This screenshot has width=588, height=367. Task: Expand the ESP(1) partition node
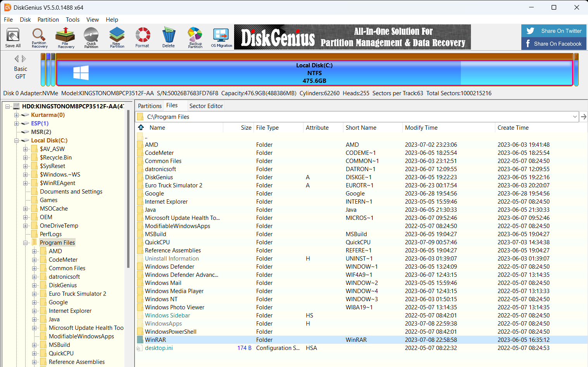point(16,123)
